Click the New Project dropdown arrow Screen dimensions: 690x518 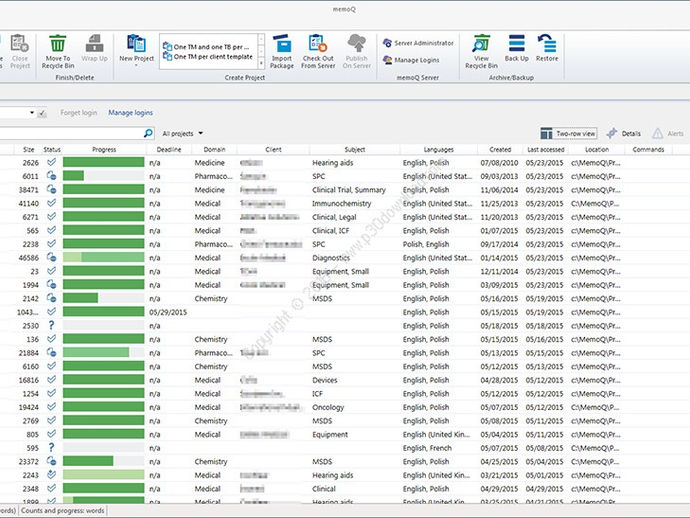tap(136, 66)
